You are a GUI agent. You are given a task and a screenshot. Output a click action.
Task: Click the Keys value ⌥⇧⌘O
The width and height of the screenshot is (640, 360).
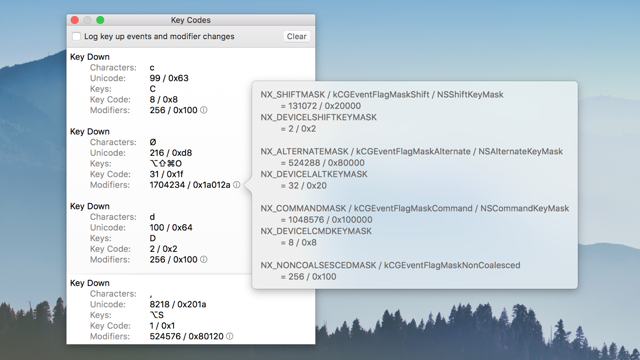point(166,163)
